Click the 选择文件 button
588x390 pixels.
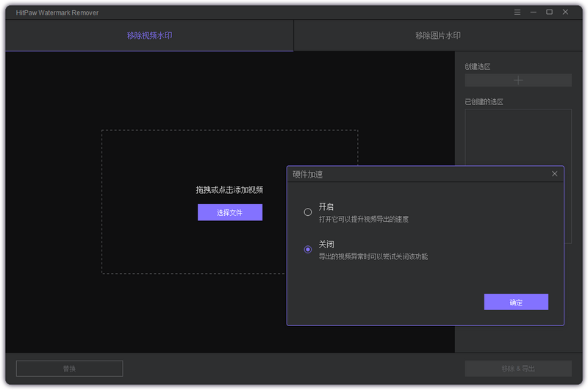click(x=229, y=212)
